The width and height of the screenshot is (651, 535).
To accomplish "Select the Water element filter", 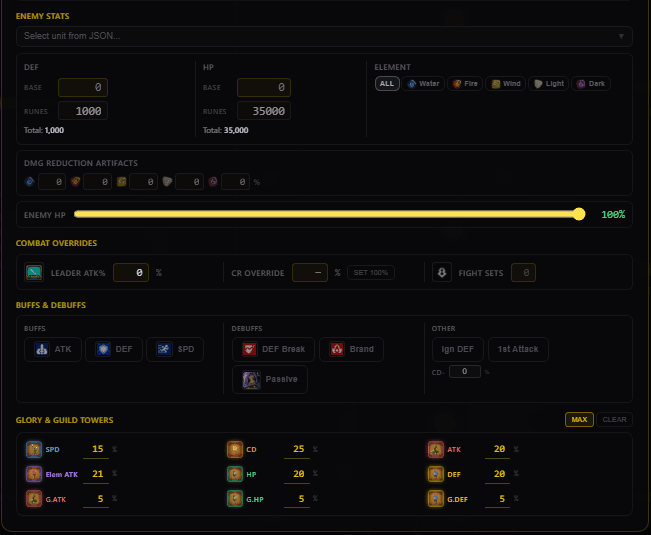I will coord(423,83).
